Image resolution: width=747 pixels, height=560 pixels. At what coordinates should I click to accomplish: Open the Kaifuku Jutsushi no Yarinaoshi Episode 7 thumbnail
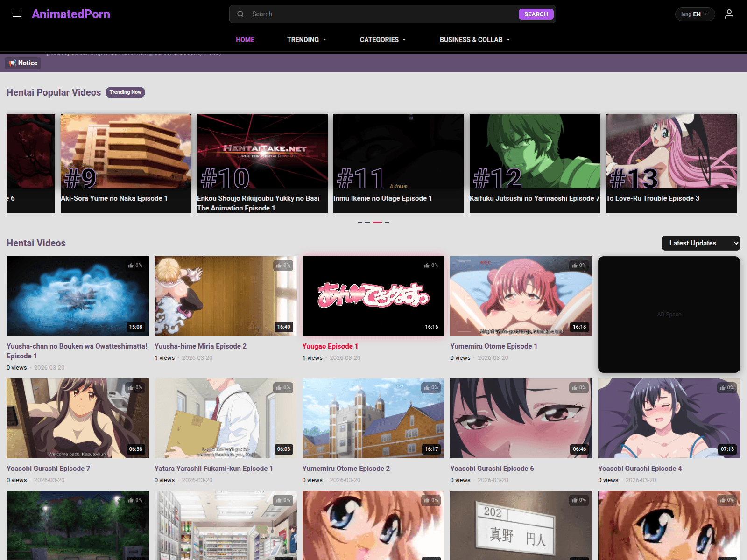pos(535,151)
